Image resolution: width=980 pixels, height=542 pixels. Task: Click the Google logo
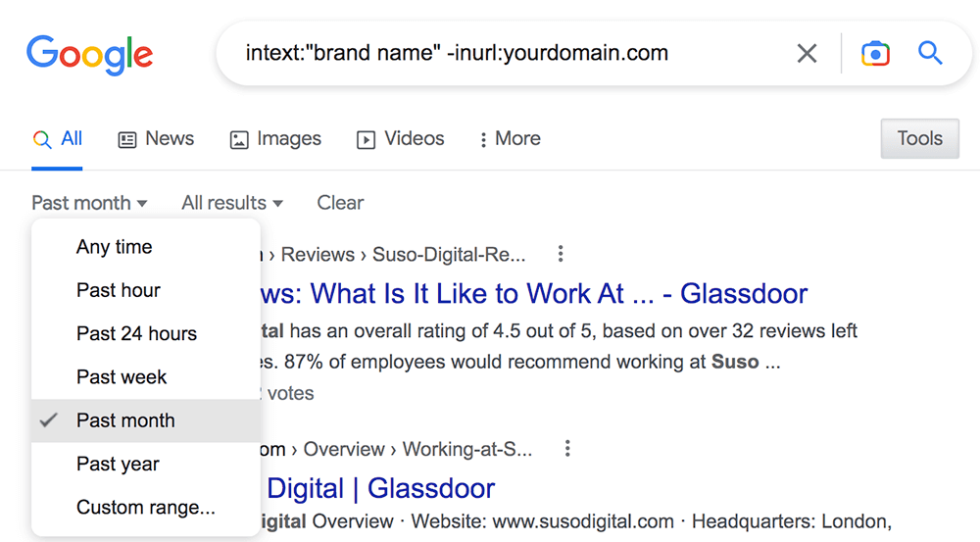pos(89,55)
